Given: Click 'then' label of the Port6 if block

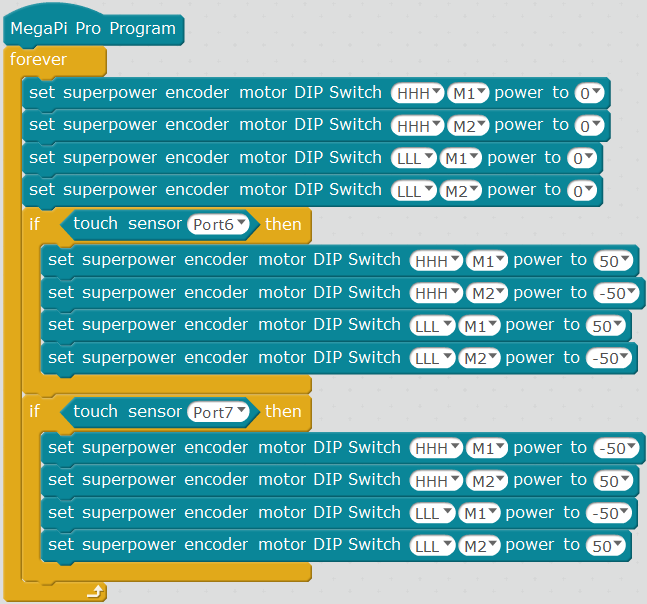Looking at the screenshot, I should (x=283, y=224).
